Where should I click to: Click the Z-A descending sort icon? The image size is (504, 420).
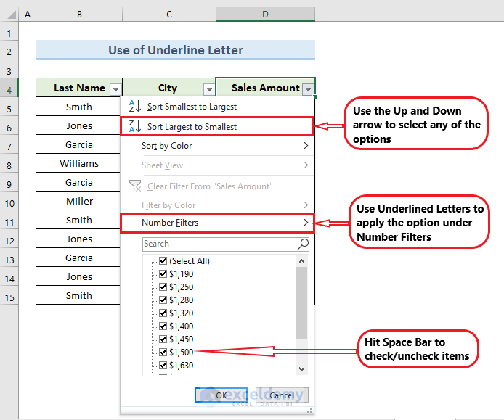point(134,126)
